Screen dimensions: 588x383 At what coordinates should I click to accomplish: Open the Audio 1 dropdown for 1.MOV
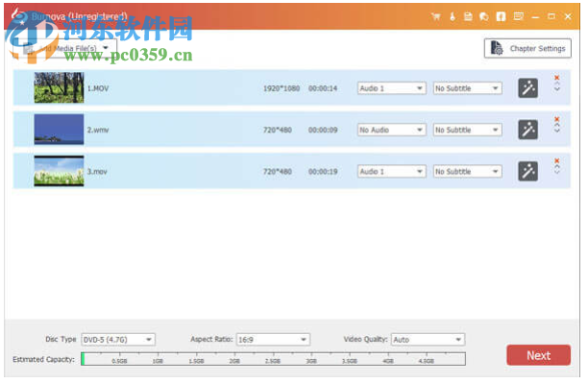[x=391, y=88]
